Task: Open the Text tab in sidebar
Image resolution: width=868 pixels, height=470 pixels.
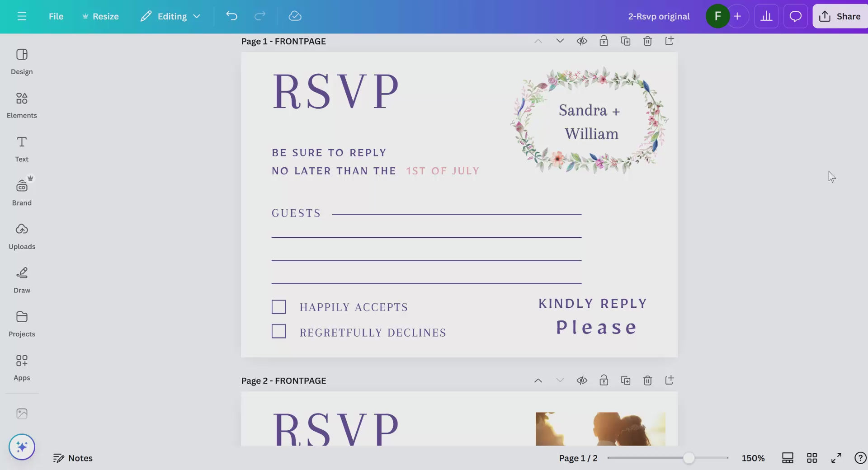Action: point(22,149)
